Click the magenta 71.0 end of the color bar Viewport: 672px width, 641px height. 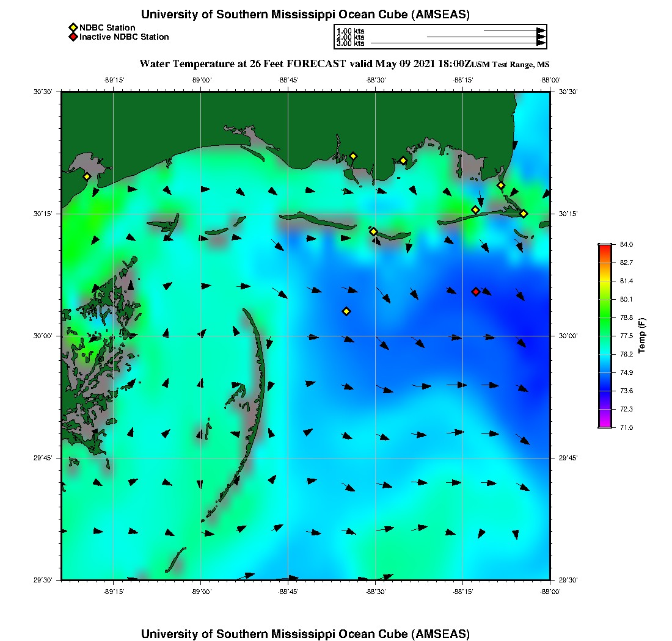pyautogui.click(x=605, y=425)
